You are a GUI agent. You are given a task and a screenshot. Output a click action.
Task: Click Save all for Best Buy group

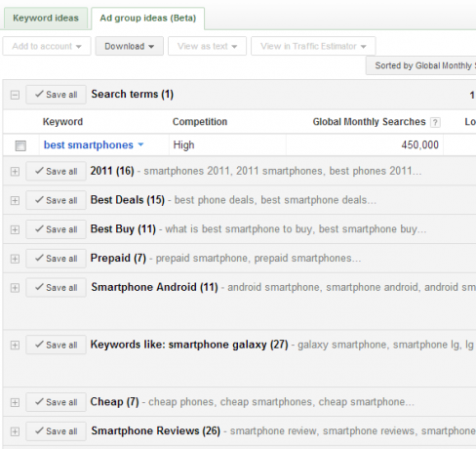(56, 229)
